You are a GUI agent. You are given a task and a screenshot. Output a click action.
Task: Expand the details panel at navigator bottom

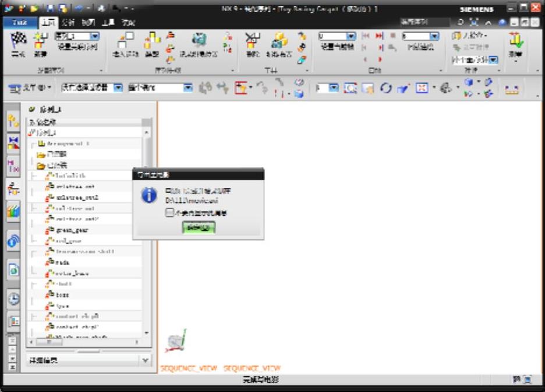point(146,361)
